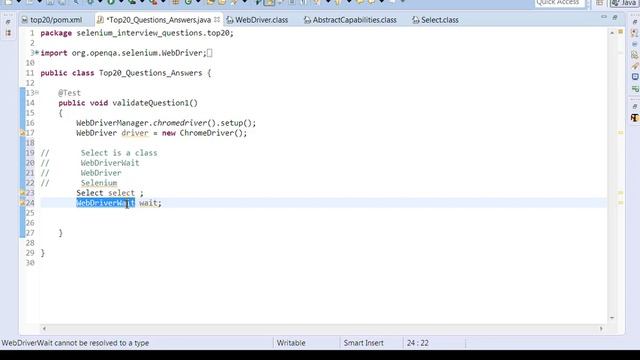Click the horizontal scrollbar right arrow
The image size is (640, 360).
click(x=601, y=328)
